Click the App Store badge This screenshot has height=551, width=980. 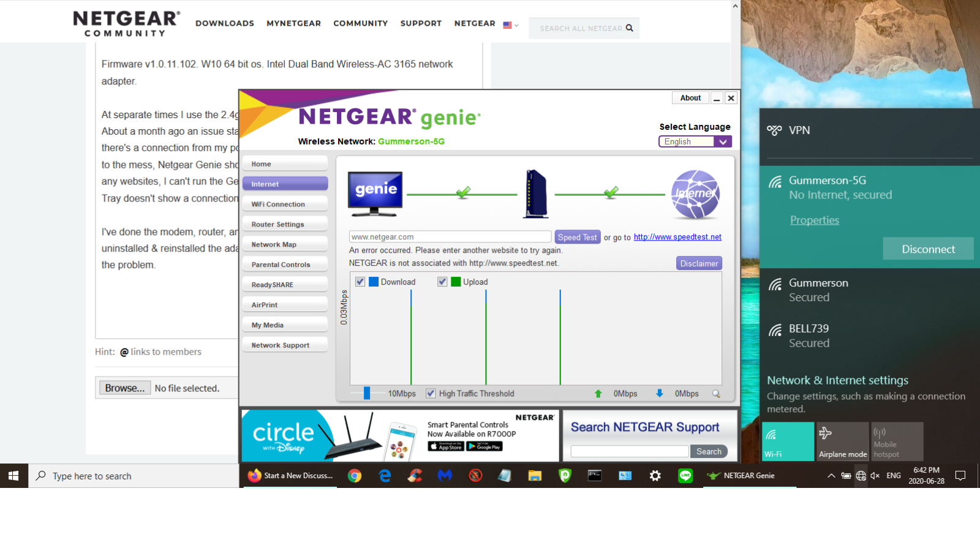coord(446,446)
